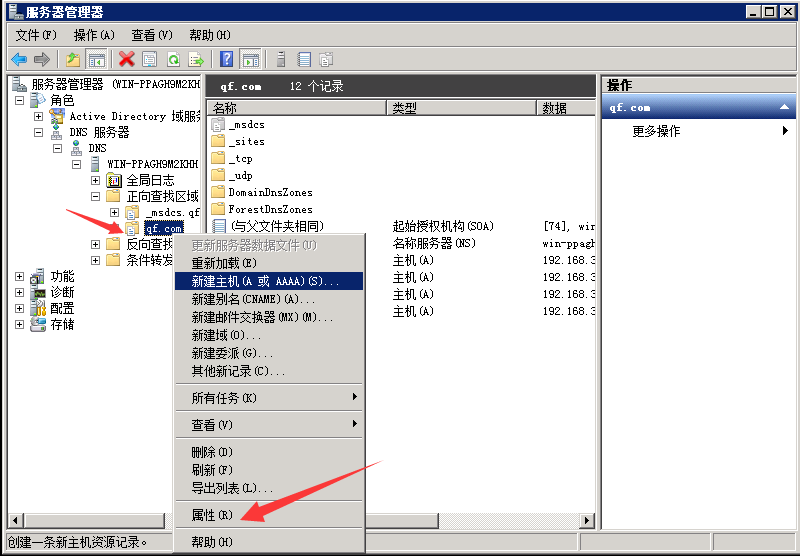Select the qf.com zone in the tree
The height and width of the screenshot is (556, 800).
click(x=164, y=228)
